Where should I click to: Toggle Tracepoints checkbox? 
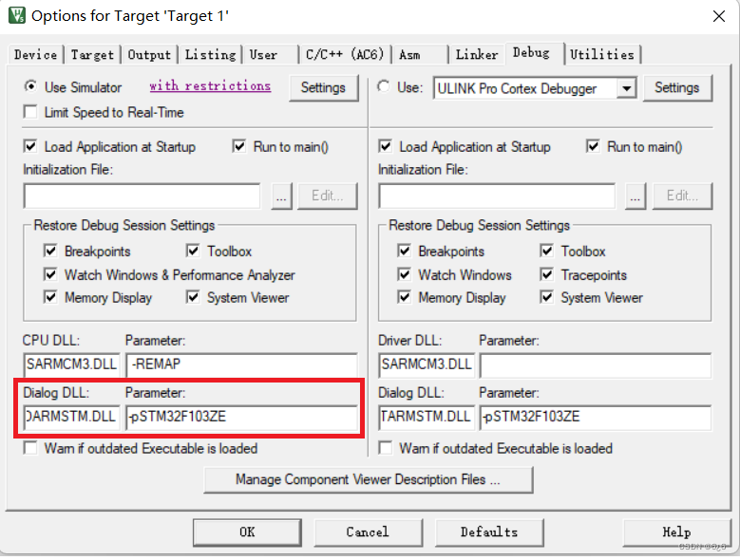tap(547, 274)
